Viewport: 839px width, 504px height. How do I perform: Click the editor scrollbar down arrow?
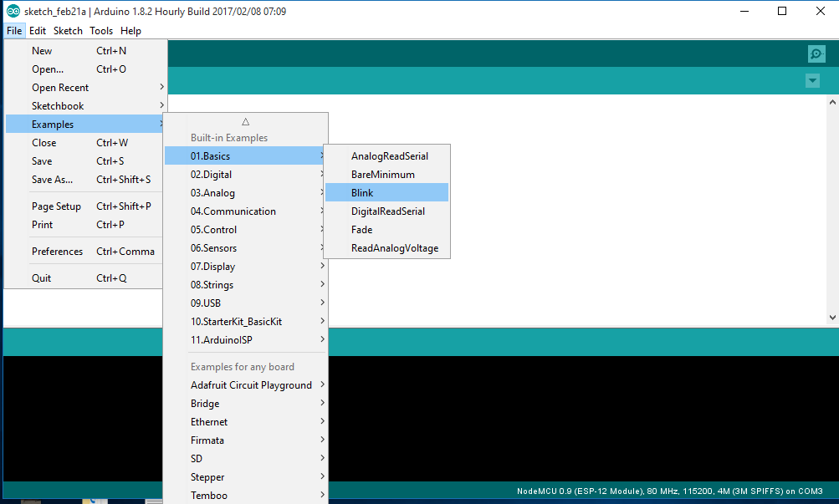click(832, 318)
